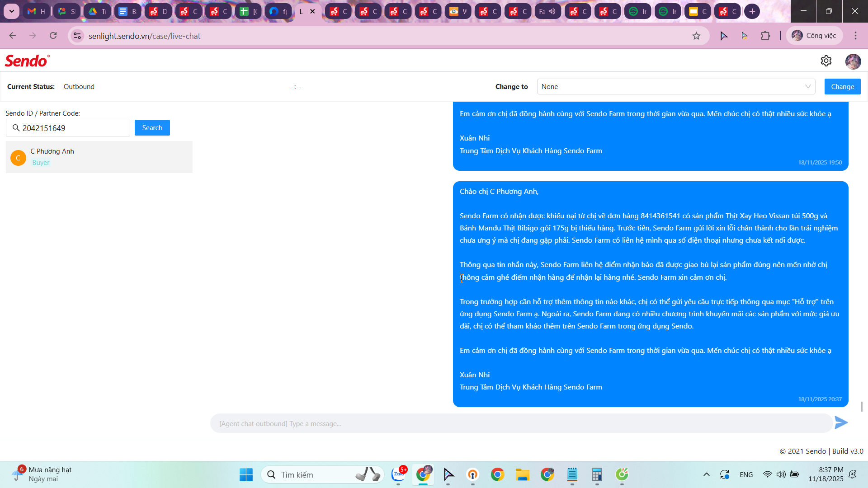Open the Change to status dropdown
This screenshot has width=868, height=488.
pos(676,87)
